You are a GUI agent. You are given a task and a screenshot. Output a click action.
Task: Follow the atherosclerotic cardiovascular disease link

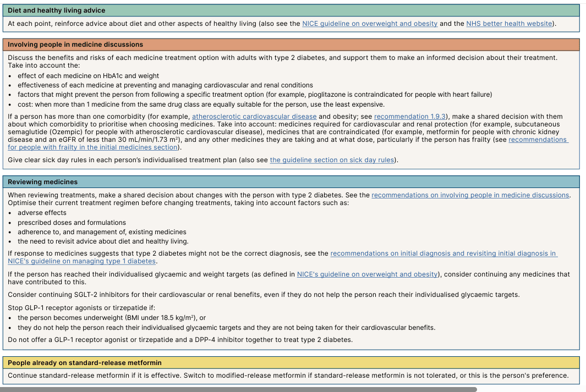click(x=254, y=117)
